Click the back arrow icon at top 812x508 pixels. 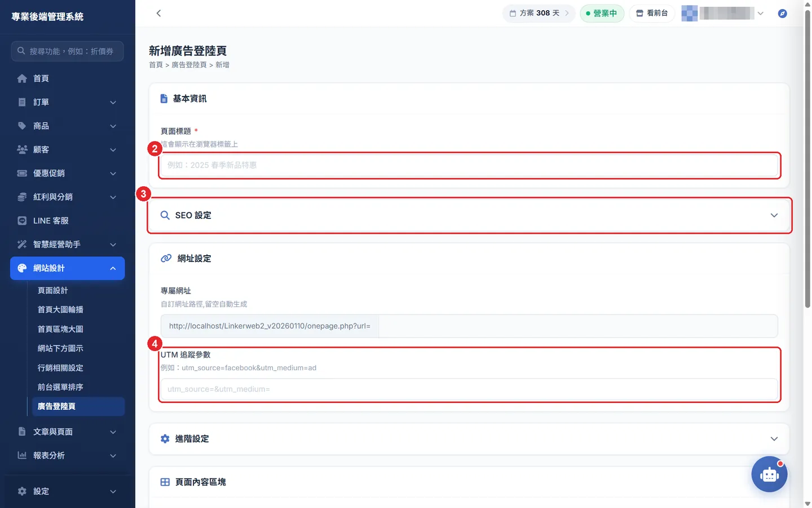click(x=158, y=13)
